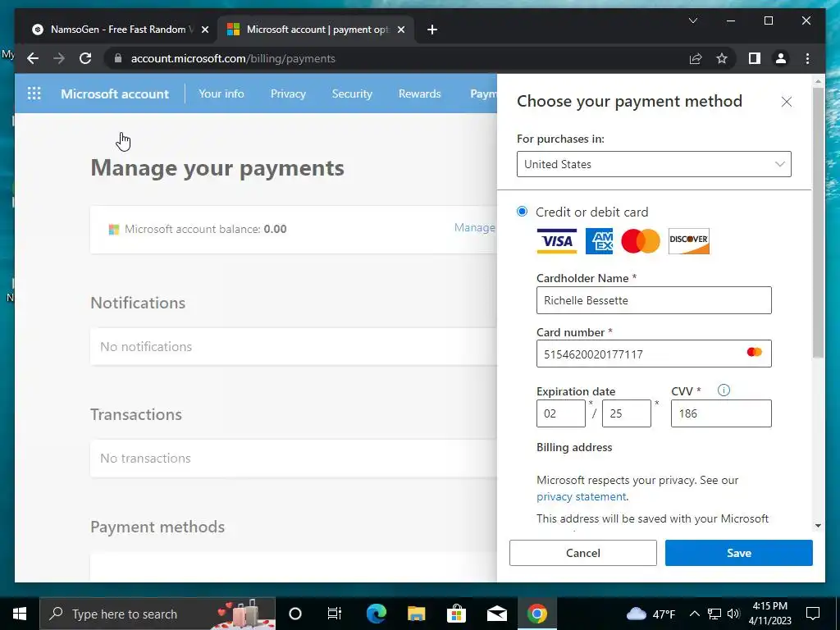Image resolution: width=840 pixels, height=630 pixels.
Task: Click the CVV info icon
Action: coord(724,390)
